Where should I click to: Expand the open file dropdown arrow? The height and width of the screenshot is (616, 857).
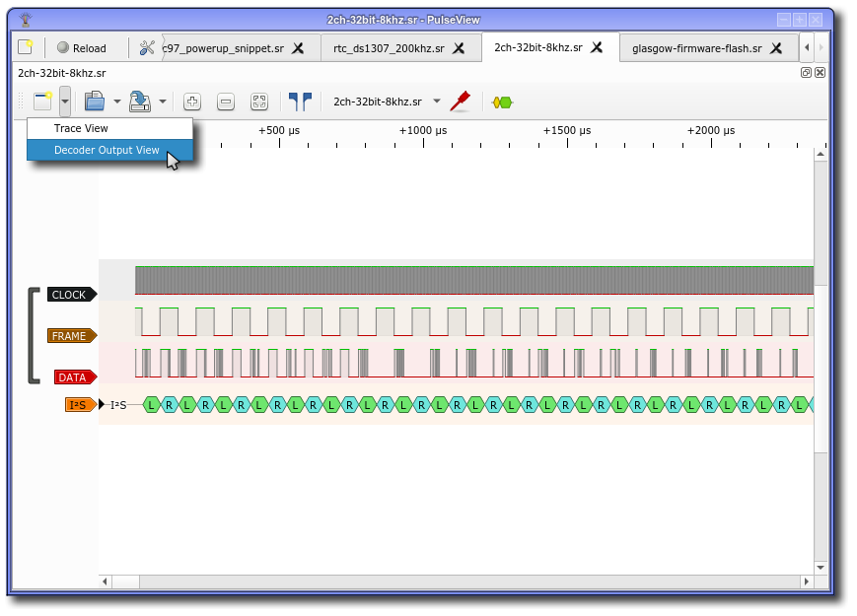117,102
